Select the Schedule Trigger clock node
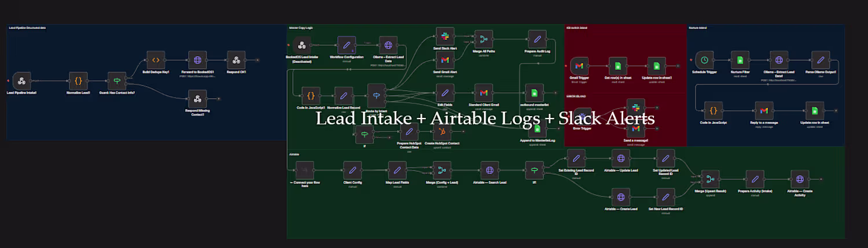 coord(704,60)
